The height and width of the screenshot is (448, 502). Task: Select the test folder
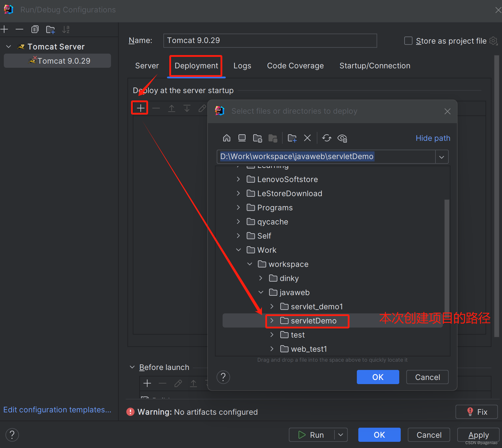[x=298, y=335]
